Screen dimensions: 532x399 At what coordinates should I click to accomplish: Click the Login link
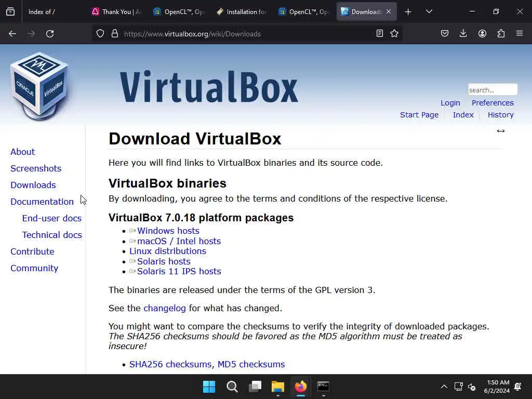click(x=450, y=103)
